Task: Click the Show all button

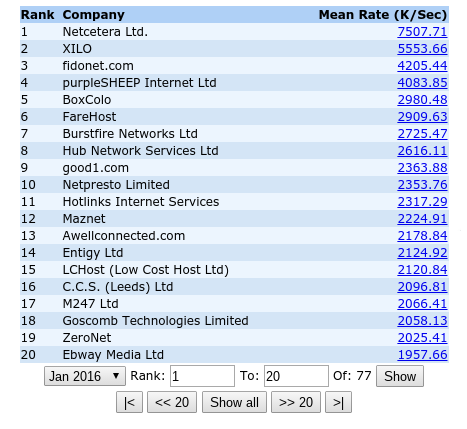Action: pyautogui.click(x=234, y=402)
